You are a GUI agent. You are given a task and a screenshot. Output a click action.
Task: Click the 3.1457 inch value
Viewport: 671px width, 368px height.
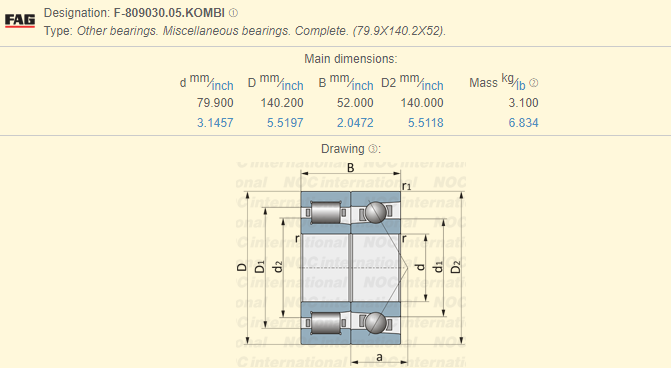click(x=215, y=123)
